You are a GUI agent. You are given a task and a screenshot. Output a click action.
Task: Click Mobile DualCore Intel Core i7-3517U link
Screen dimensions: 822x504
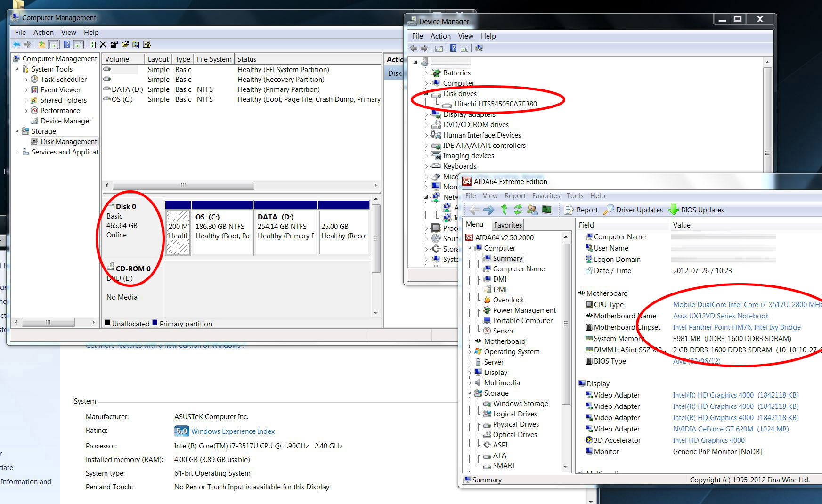tap(747, 305)
